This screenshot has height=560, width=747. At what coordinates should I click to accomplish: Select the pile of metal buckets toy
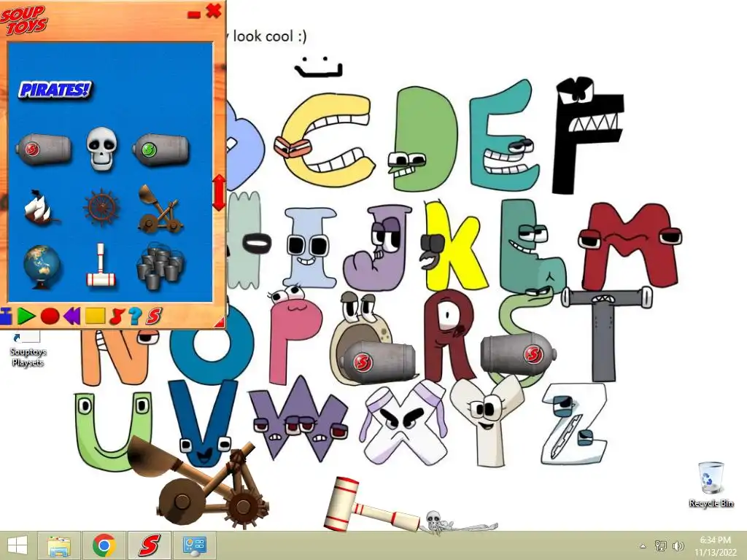pyautogui.click(x=160, y=266)
